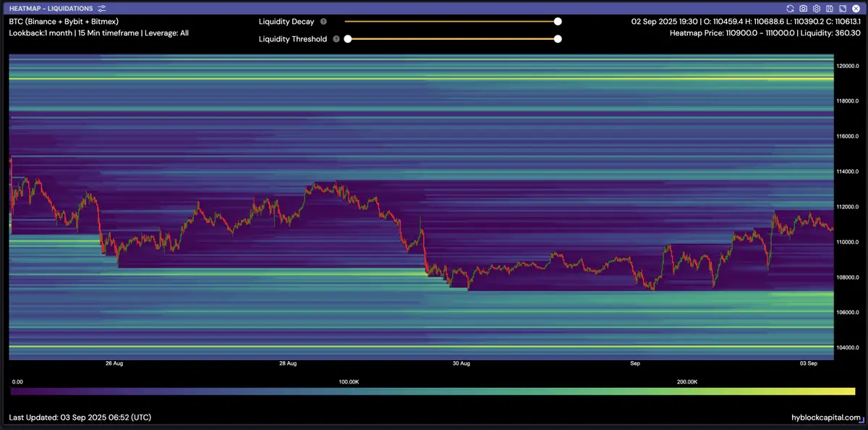Click the 118000.0 price axis label
This screenshot has width=868, height=430.
(848, 101)
